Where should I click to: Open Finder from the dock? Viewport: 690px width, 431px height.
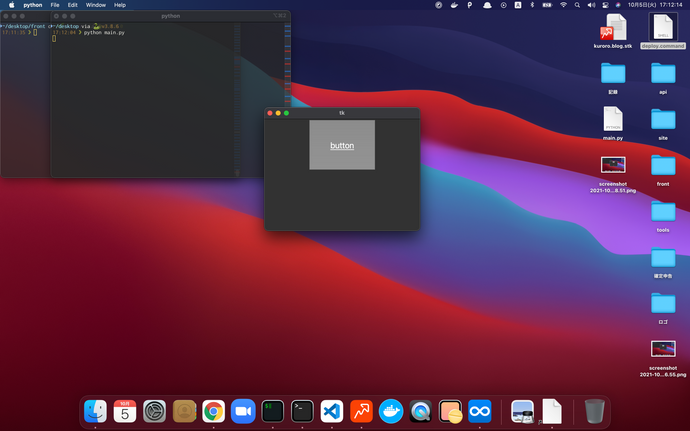(95, 411)
